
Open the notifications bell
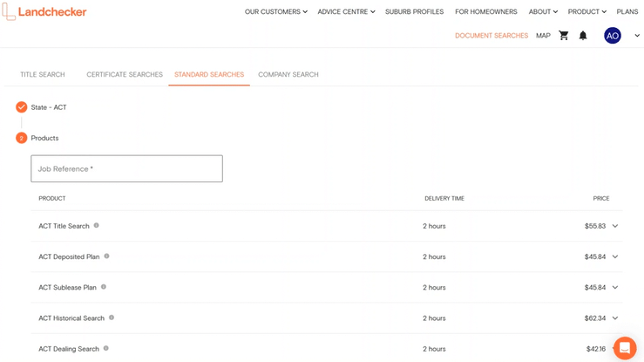click(x=583, y=36)
